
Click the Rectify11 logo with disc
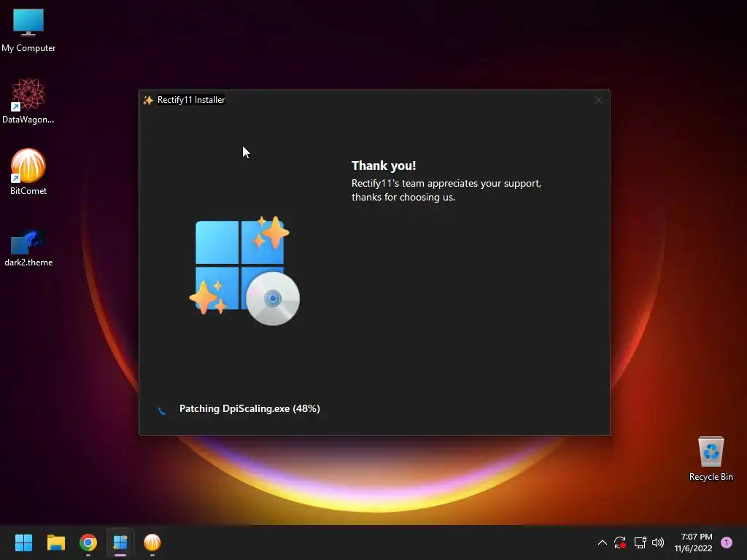(244, 271)
